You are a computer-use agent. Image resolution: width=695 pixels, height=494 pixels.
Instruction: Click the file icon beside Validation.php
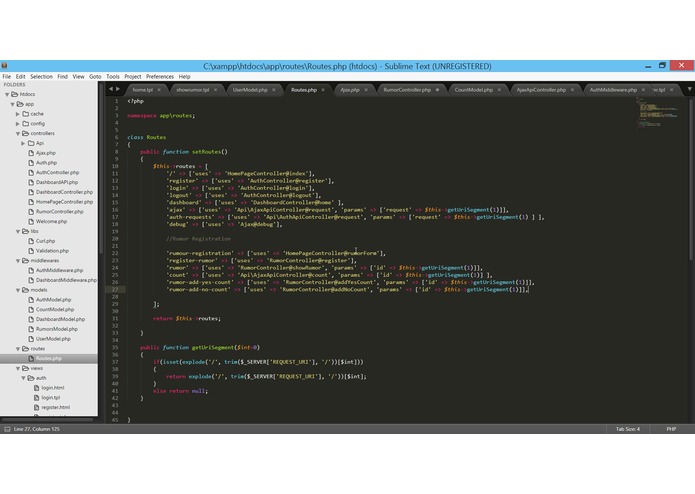pyautogui.click(x=31, y=251)
